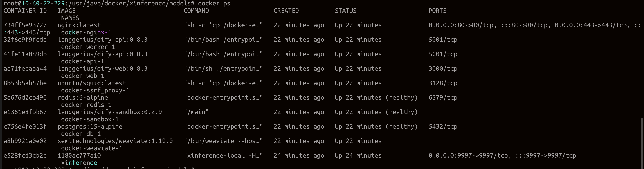
Task: Click the PORTS column header
Action: (437, 11)
